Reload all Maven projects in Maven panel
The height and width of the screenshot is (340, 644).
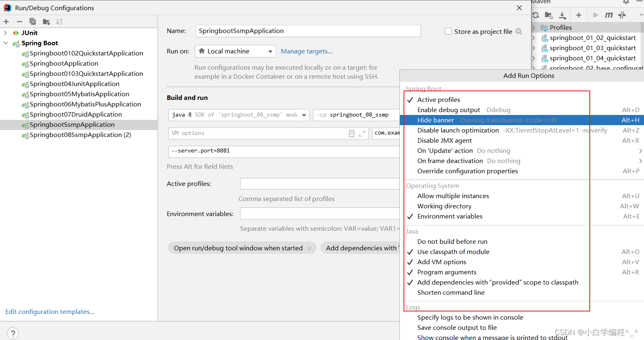pos(536,15)
